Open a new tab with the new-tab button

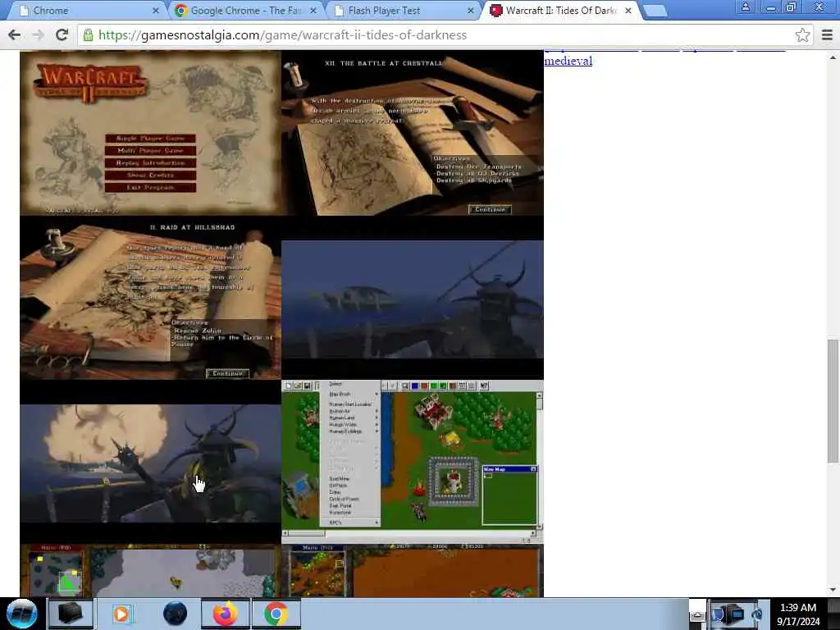(x=655, y=11)
